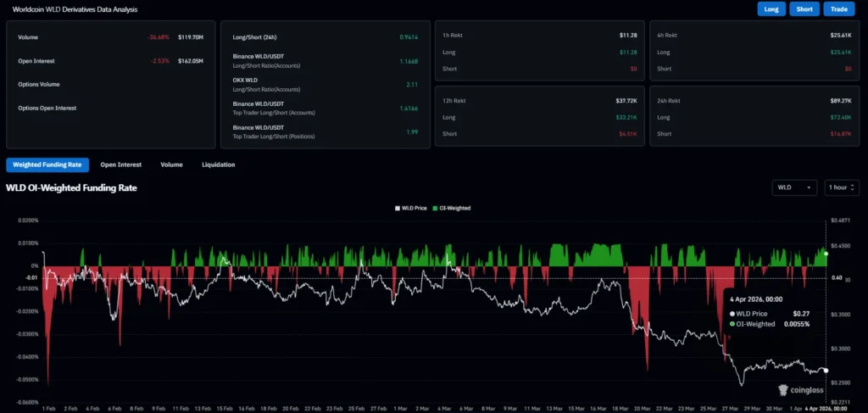The image size is (868, 413).
Task: Open the Volume tab above the chart
Action: (x=171, y=165)
